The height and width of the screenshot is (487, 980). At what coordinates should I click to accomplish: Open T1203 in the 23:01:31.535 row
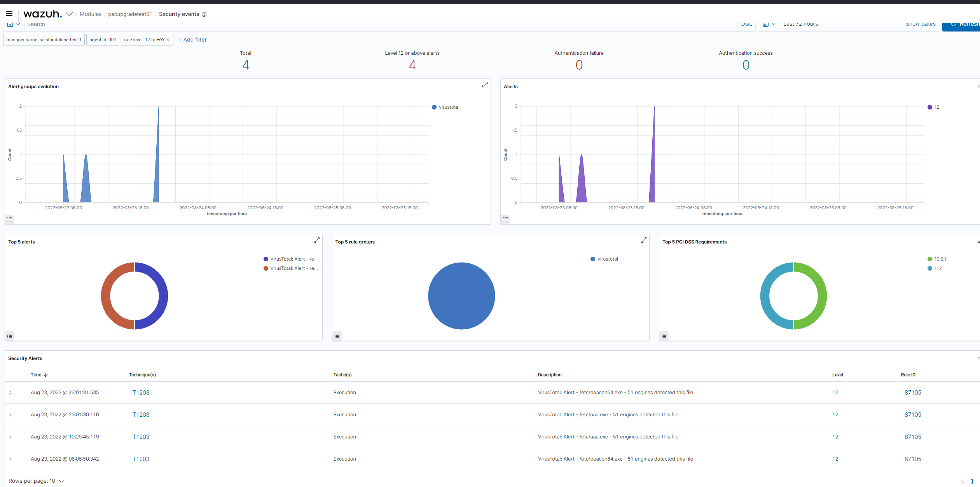pos(141,393)
